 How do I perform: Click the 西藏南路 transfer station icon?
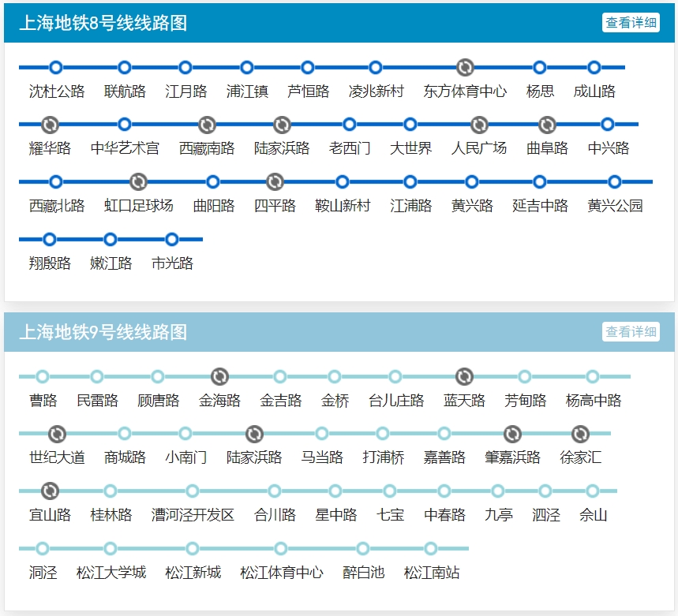point(207,125)
